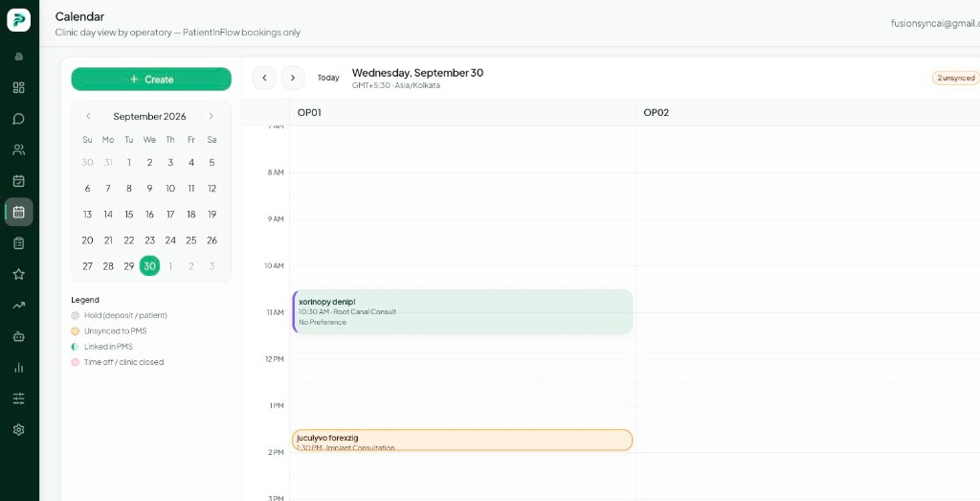Click the 2 PM time label
Screen dimensions: 980x501
[x=276, y=452]
